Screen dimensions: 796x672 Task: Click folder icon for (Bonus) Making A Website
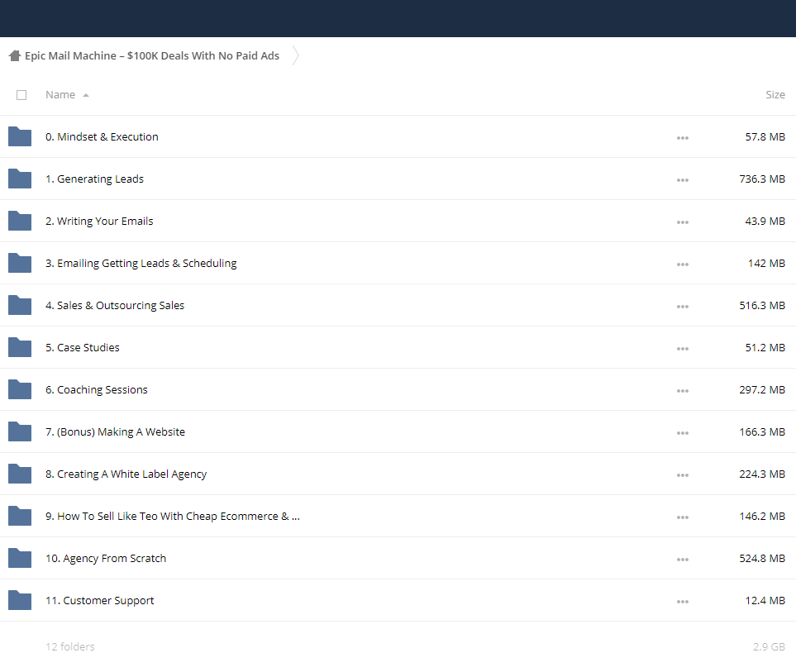(x=20, y=431)
